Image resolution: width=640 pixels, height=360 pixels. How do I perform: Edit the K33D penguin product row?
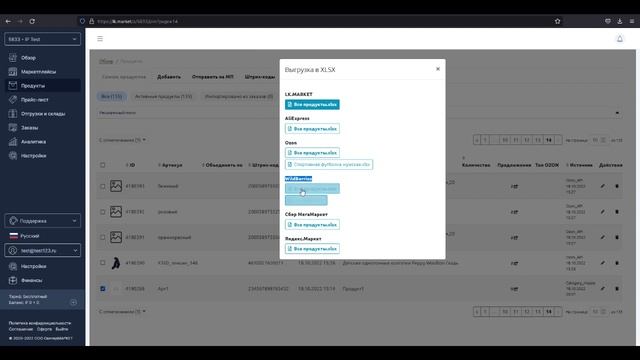click(x=602, y=263)
